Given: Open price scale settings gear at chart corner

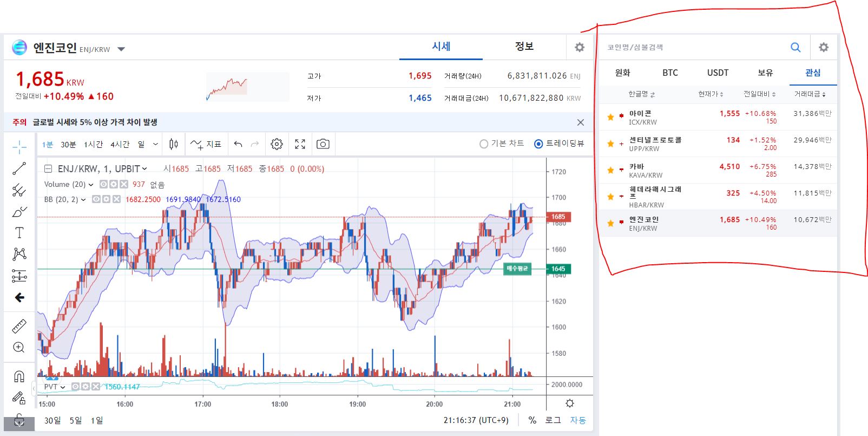Looking at the screenshot, I should click(570, 404).
